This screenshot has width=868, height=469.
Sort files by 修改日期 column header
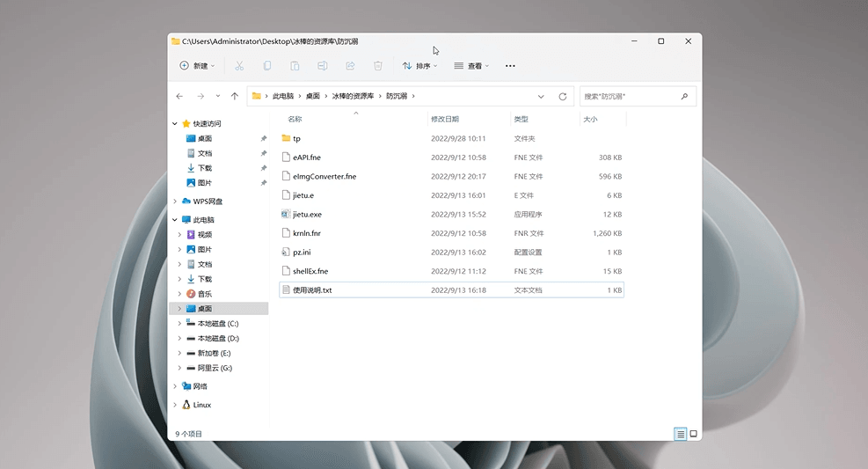pyautogui.click(x=444, y=119)
